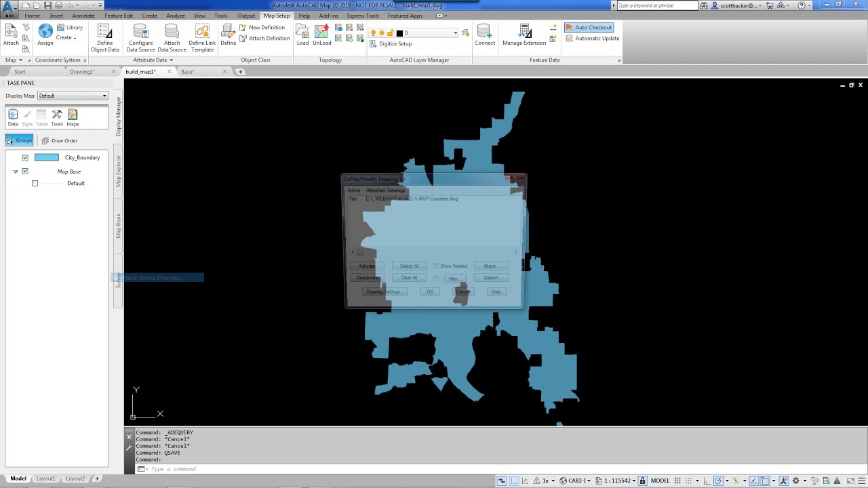Toggle the grid display in status bar
The image size is (868, 488).
[x=677, y=481]
